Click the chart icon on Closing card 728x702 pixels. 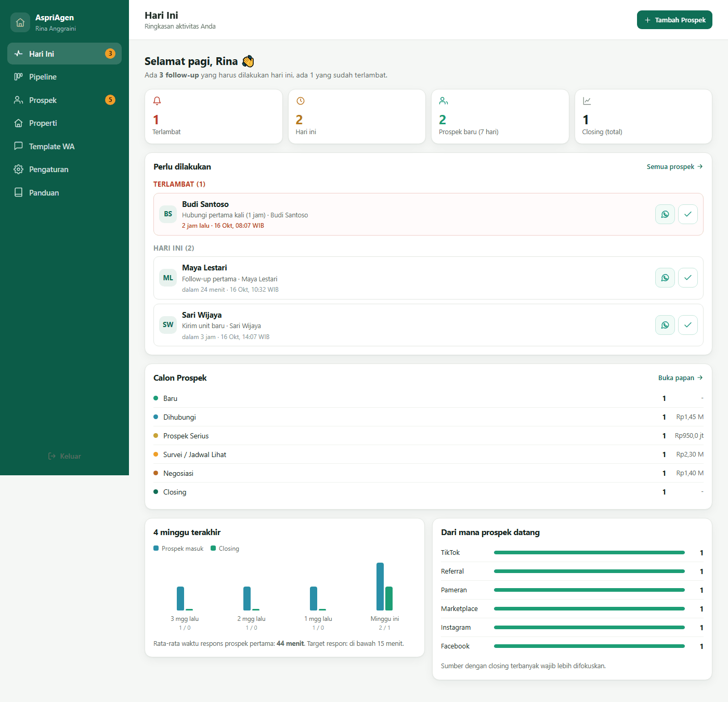pos(587,101)
